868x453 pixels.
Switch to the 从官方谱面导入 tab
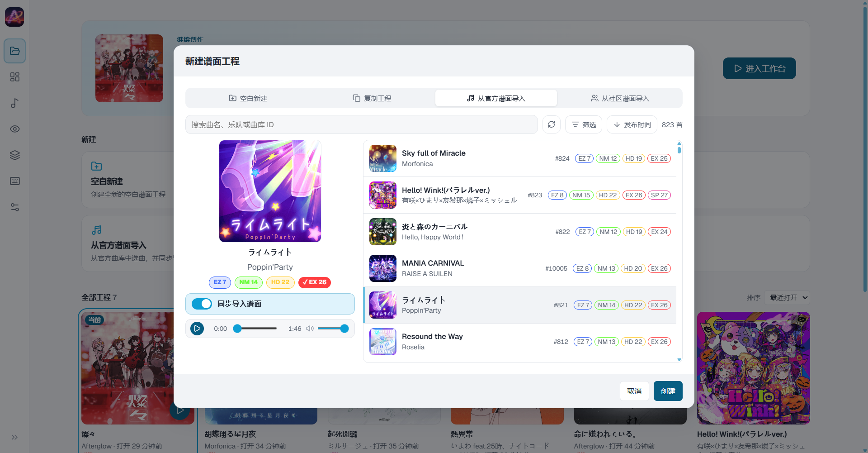496,98
